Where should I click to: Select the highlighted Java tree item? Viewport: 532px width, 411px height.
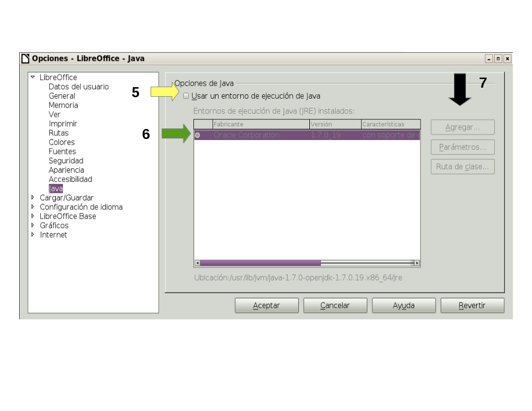(x=55, y=188)
